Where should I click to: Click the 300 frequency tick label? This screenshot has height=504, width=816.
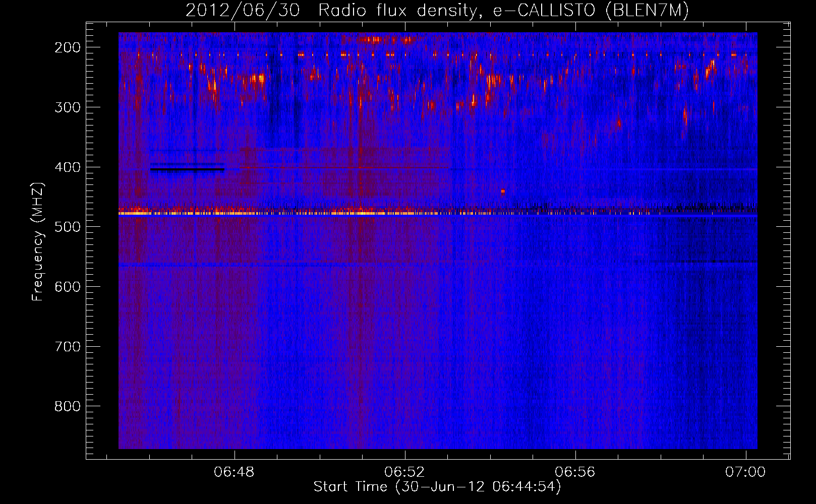[68, 107]
